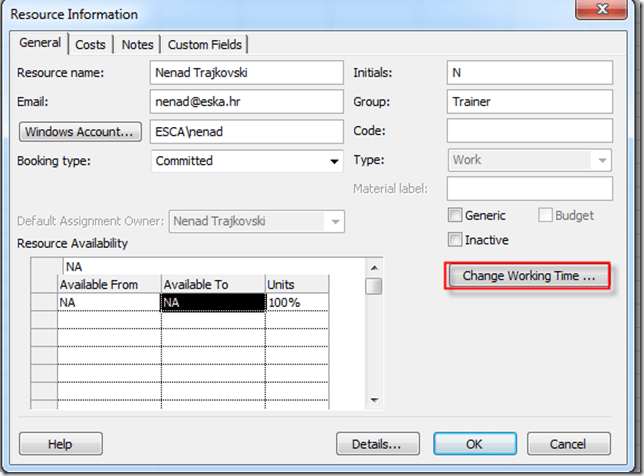The image size is (644, 476).
Task: Open the Notes tab
Action: 138,45
